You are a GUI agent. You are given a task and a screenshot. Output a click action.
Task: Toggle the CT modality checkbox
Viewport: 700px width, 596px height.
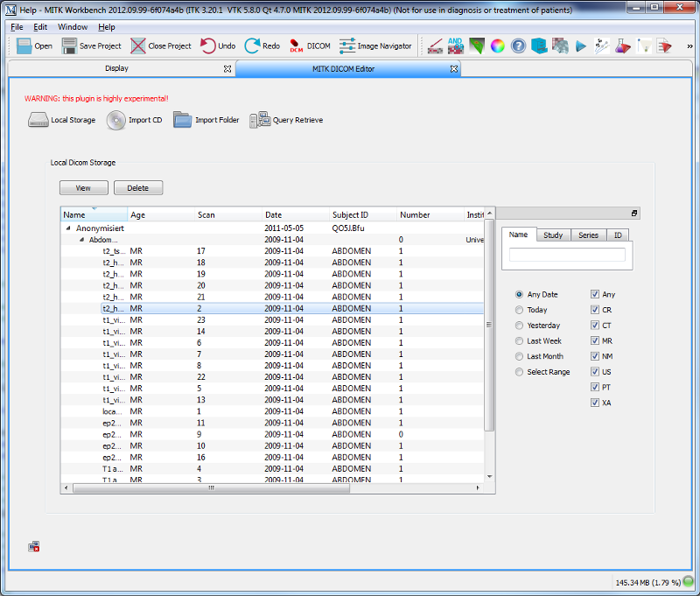click(x=595, y=325)
